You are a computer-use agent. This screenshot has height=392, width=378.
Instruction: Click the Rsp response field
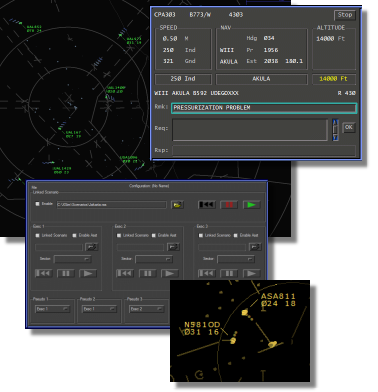pyautogui.click(x=264, y=150)
